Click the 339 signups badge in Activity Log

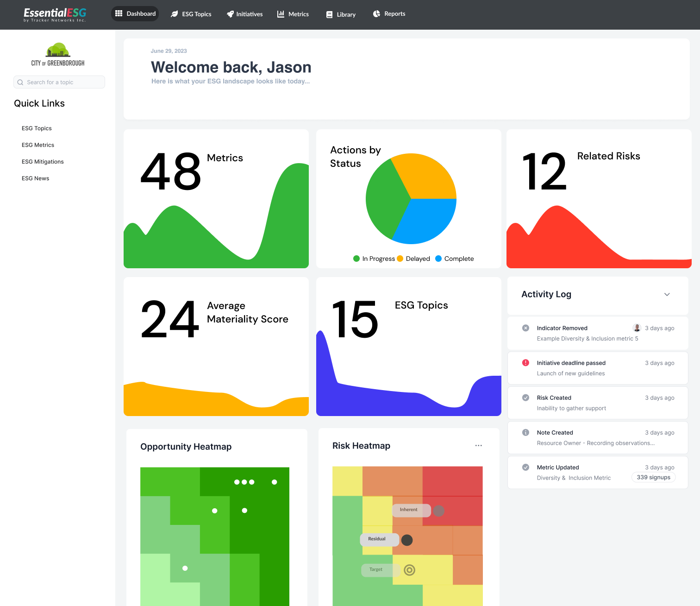coord(653,477)
